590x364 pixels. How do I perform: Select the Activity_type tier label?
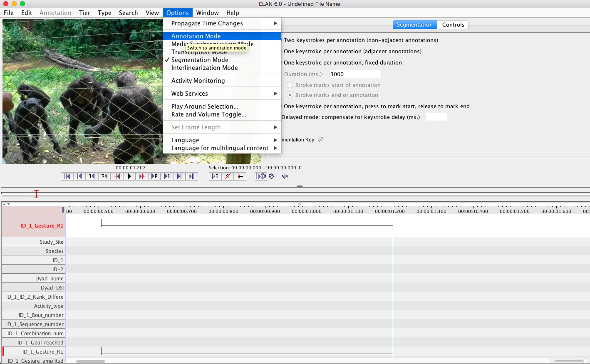pyautogui.click(x=49, y=306)
